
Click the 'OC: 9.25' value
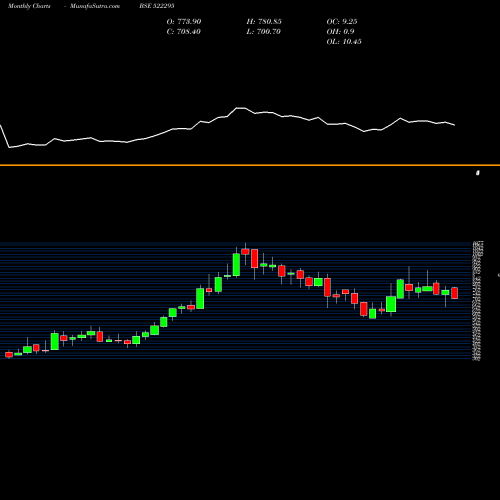[x=342, y=21]
